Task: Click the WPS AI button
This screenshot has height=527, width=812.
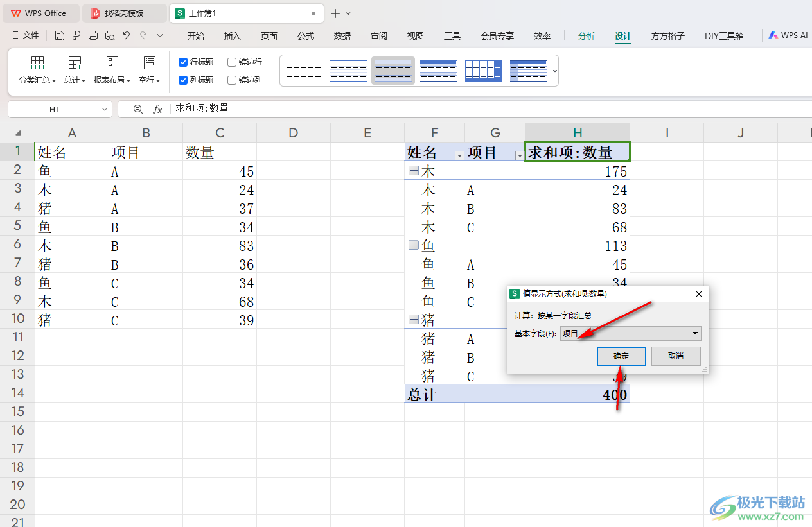Action: [x=788, y=35]
